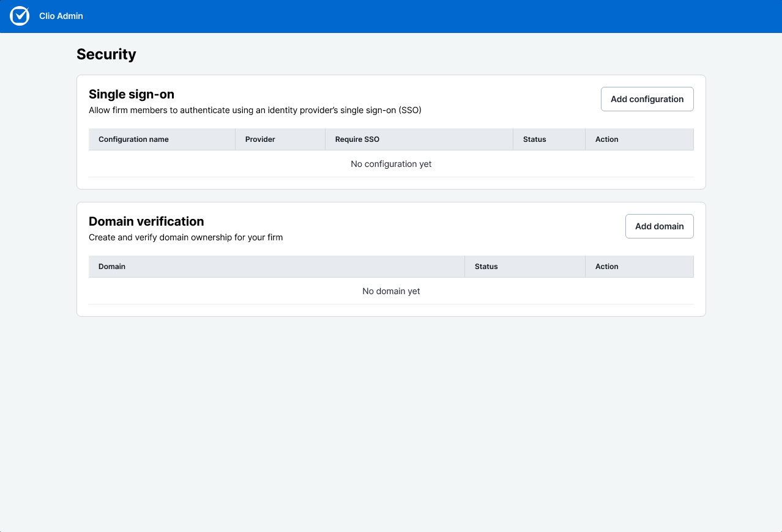Click Action header in Domain verification table
This screenshot has height=532, width=782.
tap(639, 267)
